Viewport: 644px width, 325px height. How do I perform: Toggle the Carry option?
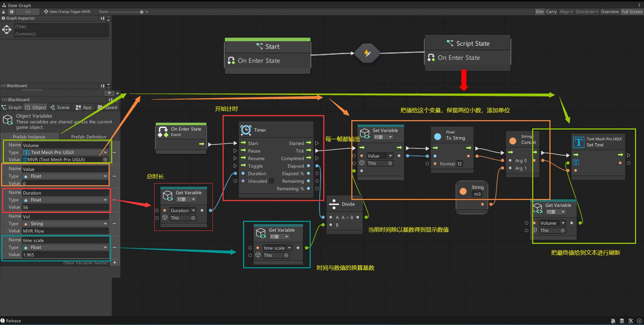pos(551,12)
